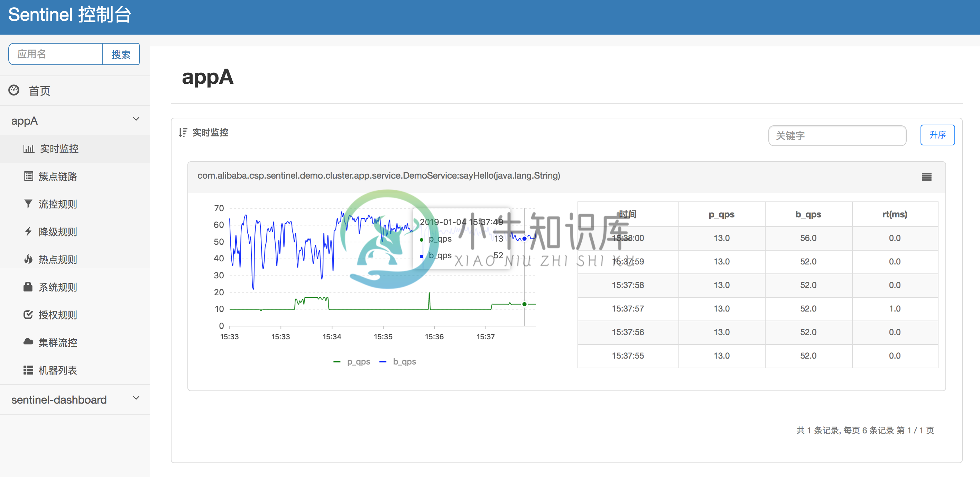The image size is (980, 477).
Task: Click the appA sidebar group label
Action: point(24,121)
